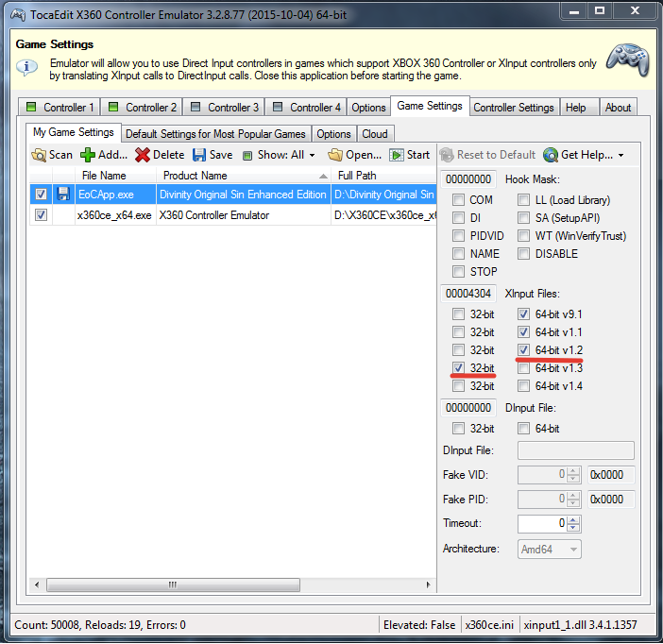663x644 pixels.
Task: Click Controller 3 gray status icon
Action: point(195,107)
